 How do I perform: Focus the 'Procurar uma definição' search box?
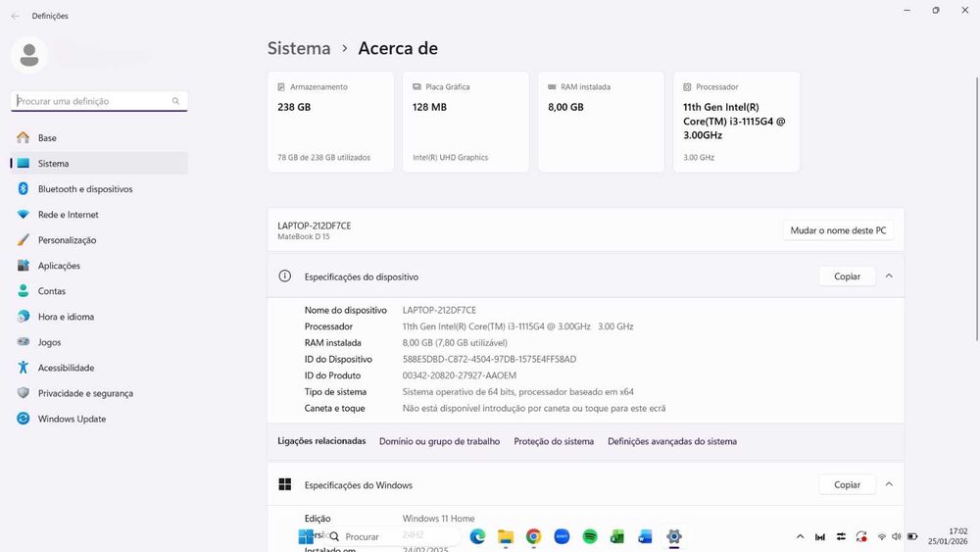pyautogui.click(x=99, y=101)
